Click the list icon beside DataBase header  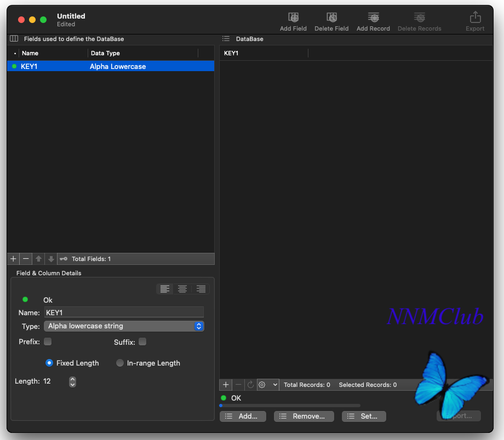[226, 38]
